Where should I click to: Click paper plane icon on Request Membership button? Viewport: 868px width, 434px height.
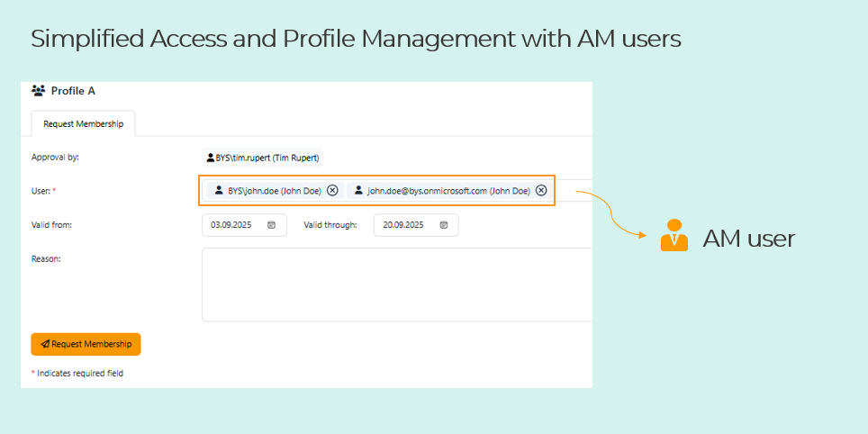[45, 344]
